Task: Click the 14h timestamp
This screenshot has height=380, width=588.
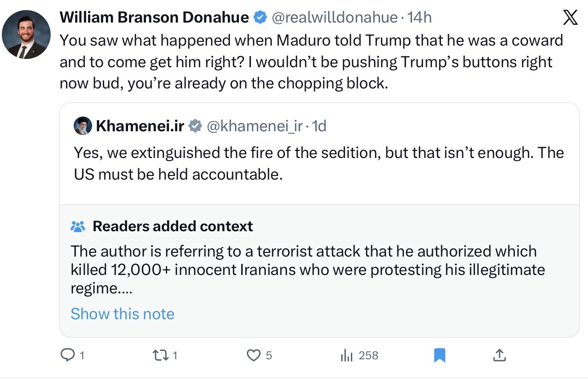Action: click(x=420, y=18)
